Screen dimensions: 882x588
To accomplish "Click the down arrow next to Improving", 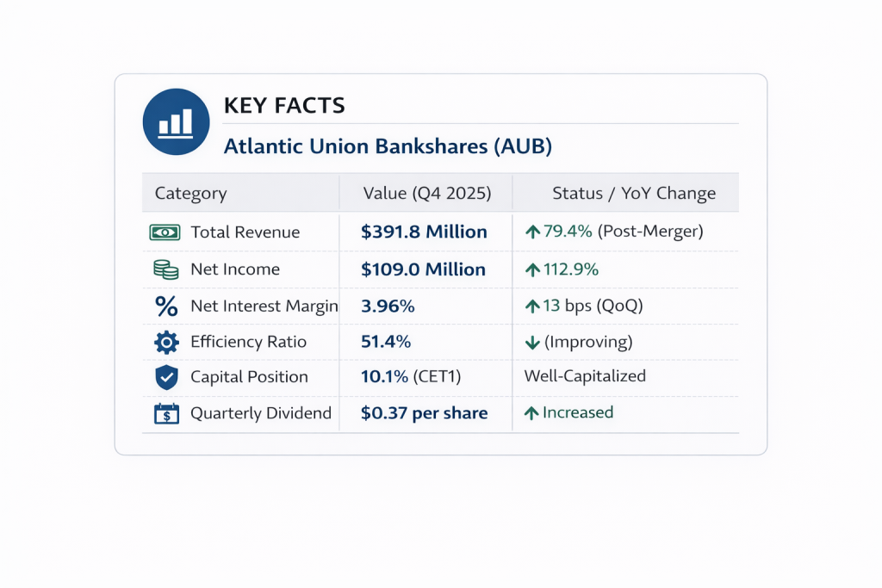I will [x=532, y=343].
